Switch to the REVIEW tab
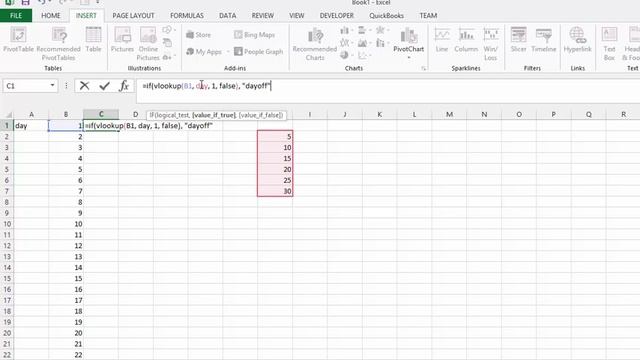The image size is (640, 360). [x=262, y=16]
